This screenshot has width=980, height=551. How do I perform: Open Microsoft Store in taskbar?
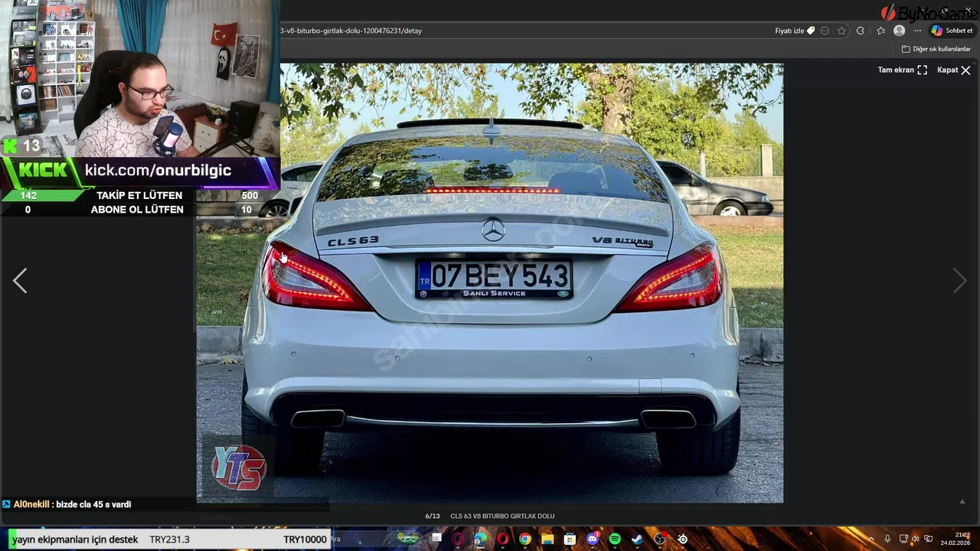point(570,539)
